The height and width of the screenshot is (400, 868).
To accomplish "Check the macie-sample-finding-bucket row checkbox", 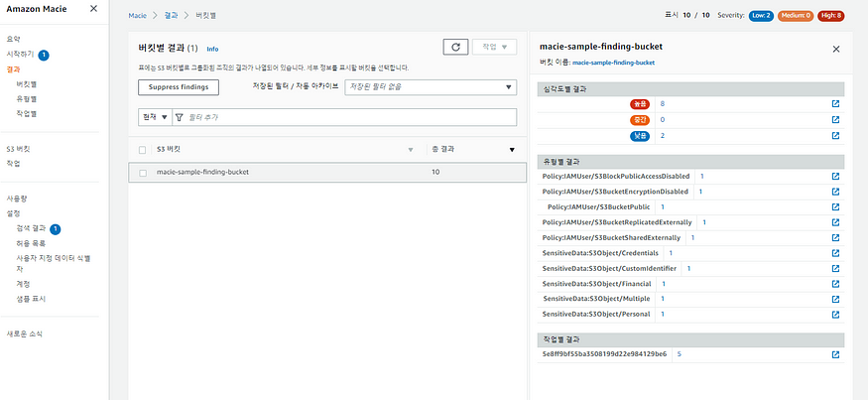I will [x=143, y=173].
